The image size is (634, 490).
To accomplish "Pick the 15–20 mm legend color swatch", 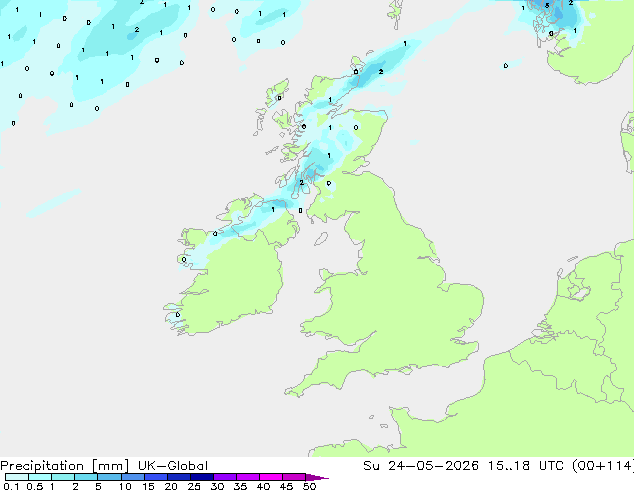I will pos(155,477).
